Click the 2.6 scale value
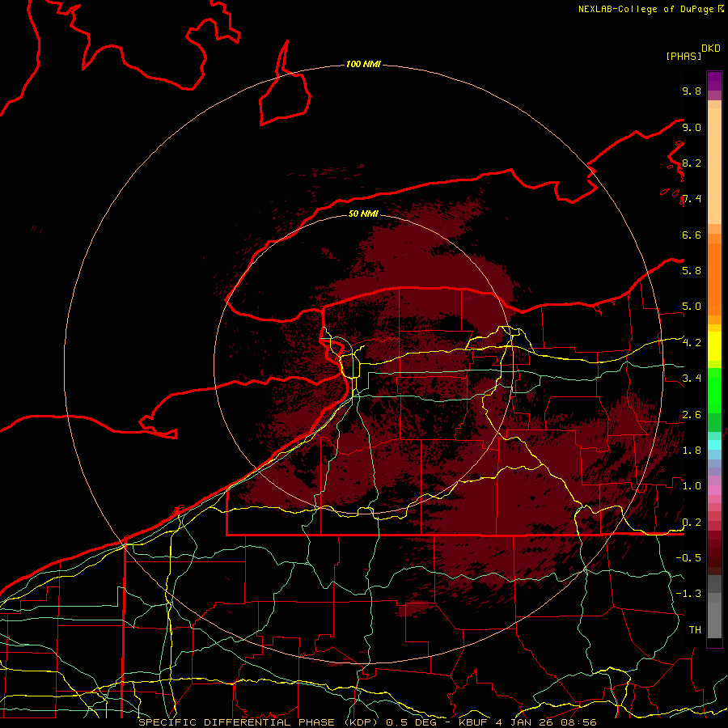 pos(692,415)
